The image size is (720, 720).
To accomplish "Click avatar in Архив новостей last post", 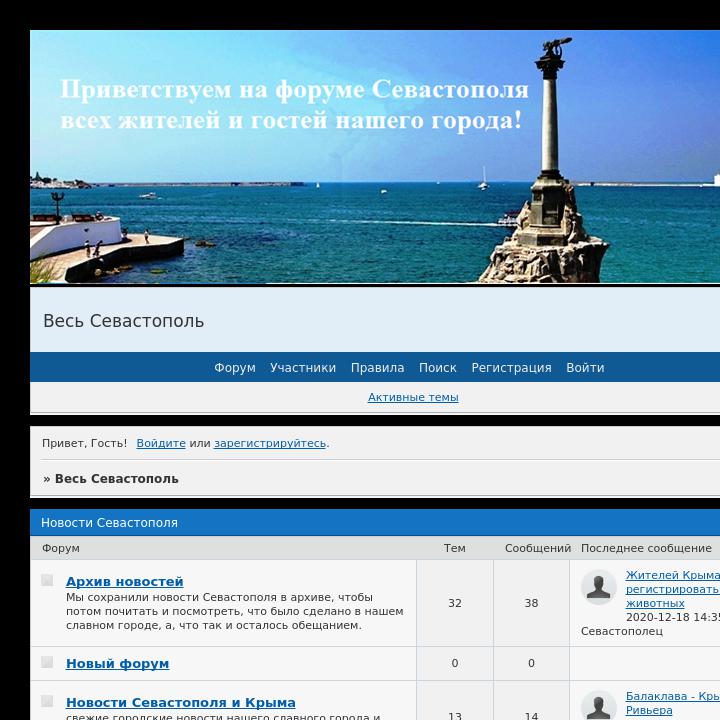I will [x=599, y=587].
